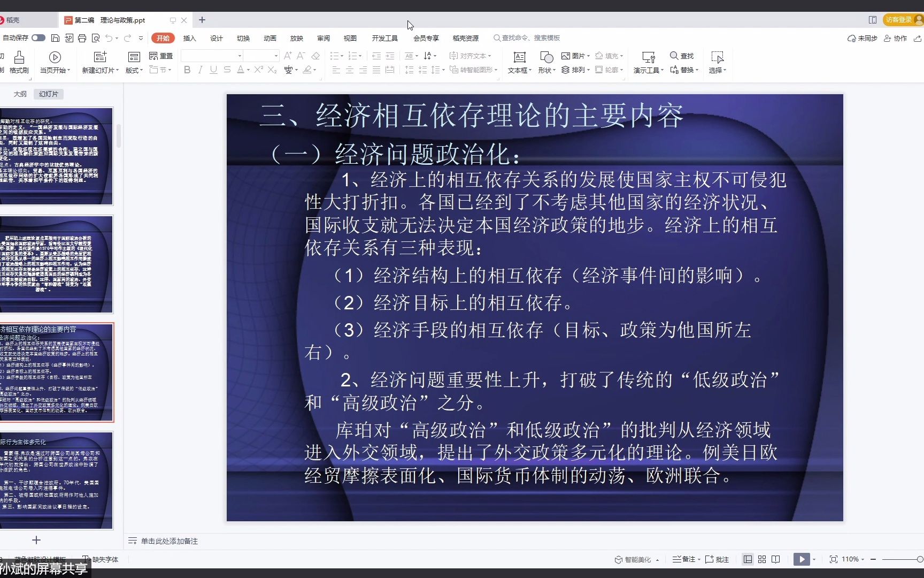Switch to the Outline (大纲) pane tab
The image size is (924, 578).
[x=20, y=94]
